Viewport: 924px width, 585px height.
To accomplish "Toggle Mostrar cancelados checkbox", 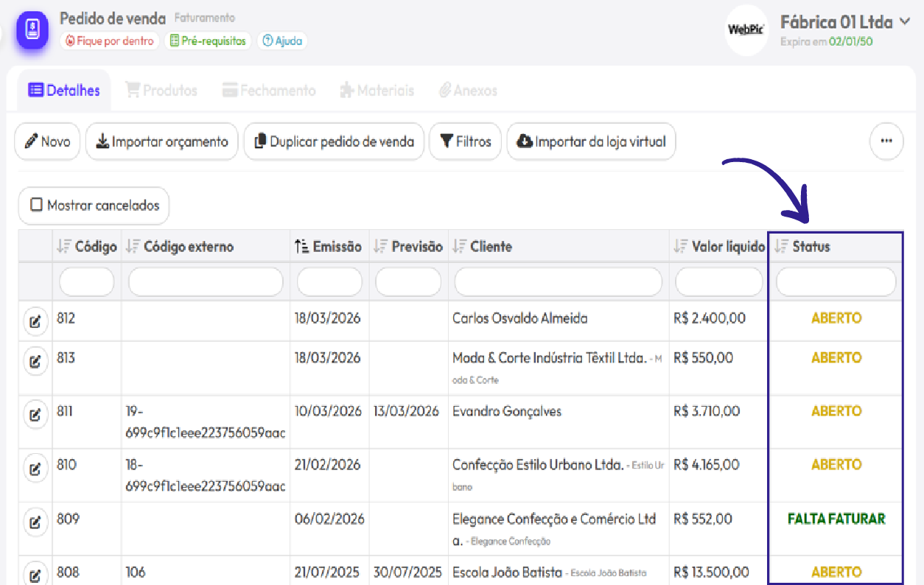I will 36,206.
